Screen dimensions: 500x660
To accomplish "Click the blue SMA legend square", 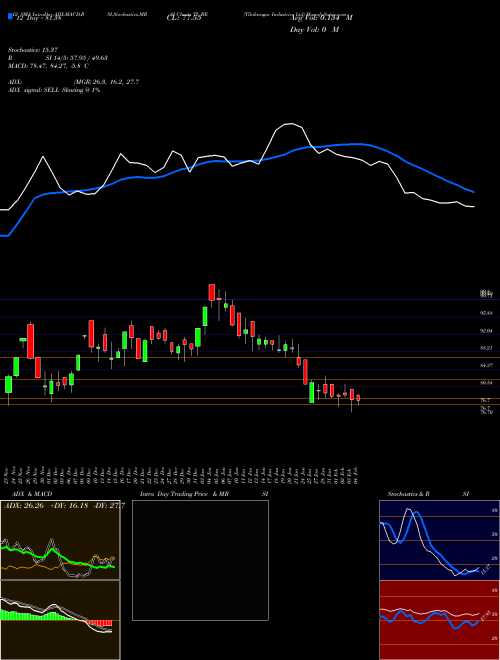I will tap(10, 16).
